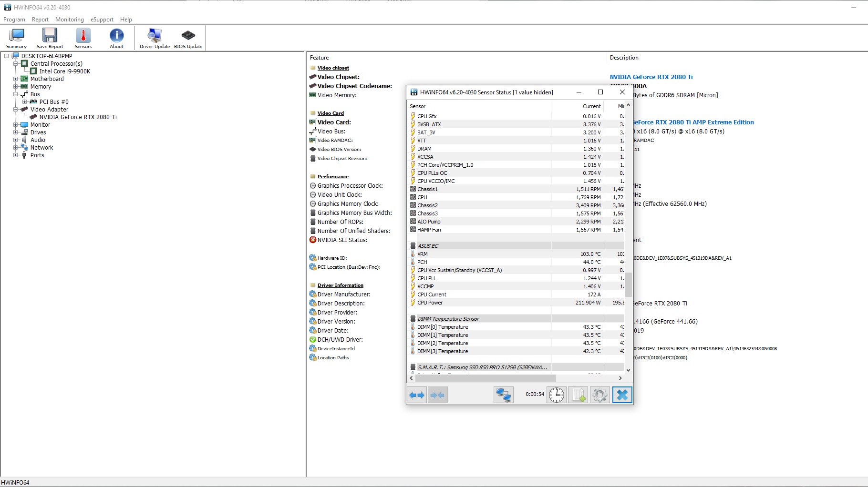Launch the Driver Update tool
868x487 pixels.
[x=155, y=38]
